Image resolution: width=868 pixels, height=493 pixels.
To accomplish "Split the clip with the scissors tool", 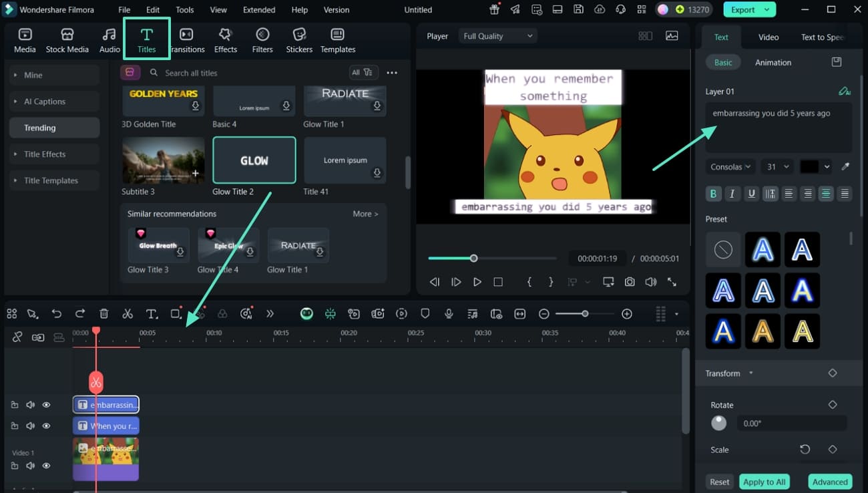I will (128, 314).
